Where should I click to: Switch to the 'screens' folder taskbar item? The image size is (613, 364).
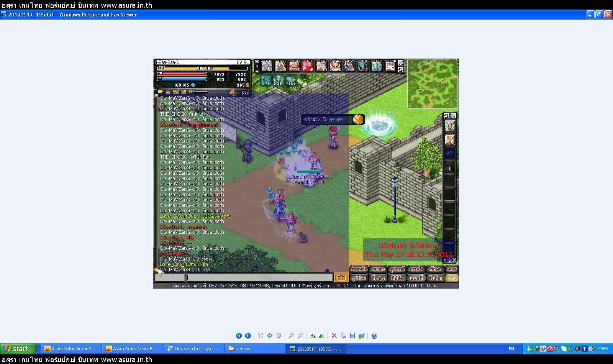click(x=254, y=349)
